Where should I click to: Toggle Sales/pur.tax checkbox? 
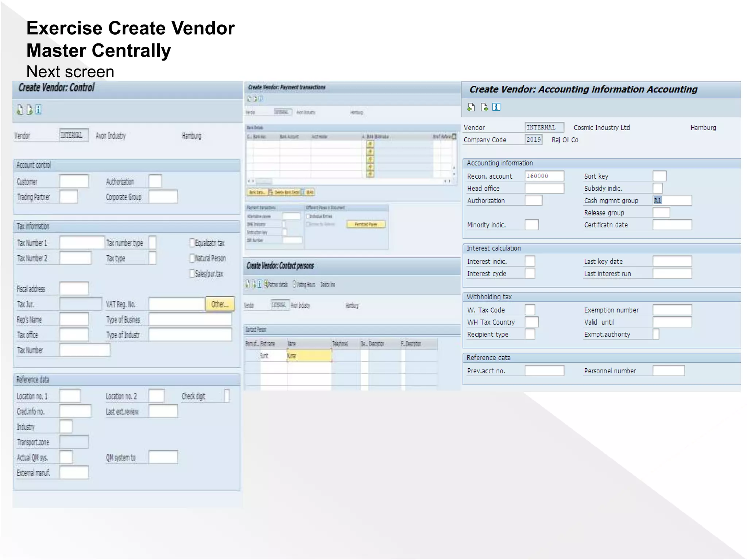(x=192, y=273)
